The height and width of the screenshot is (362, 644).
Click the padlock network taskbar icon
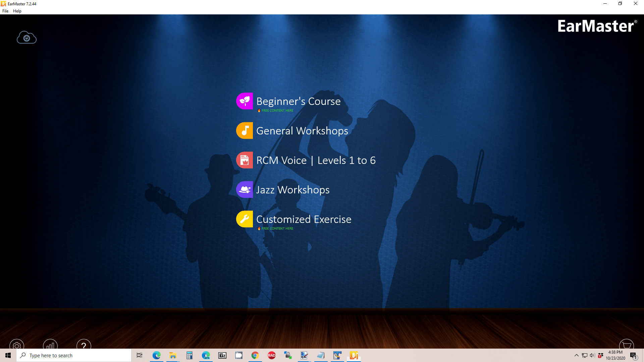(x=288, y=355)
